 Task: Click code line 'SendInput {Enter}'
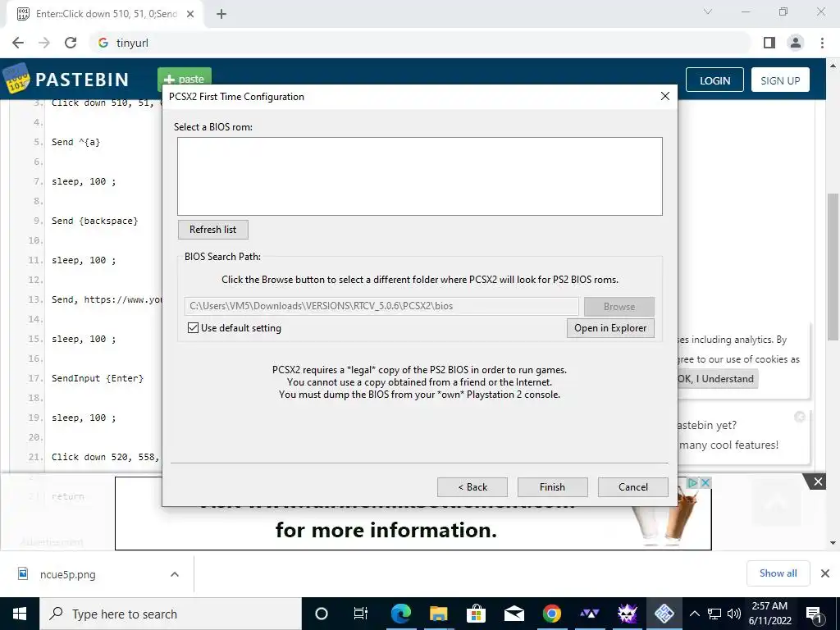98,378
